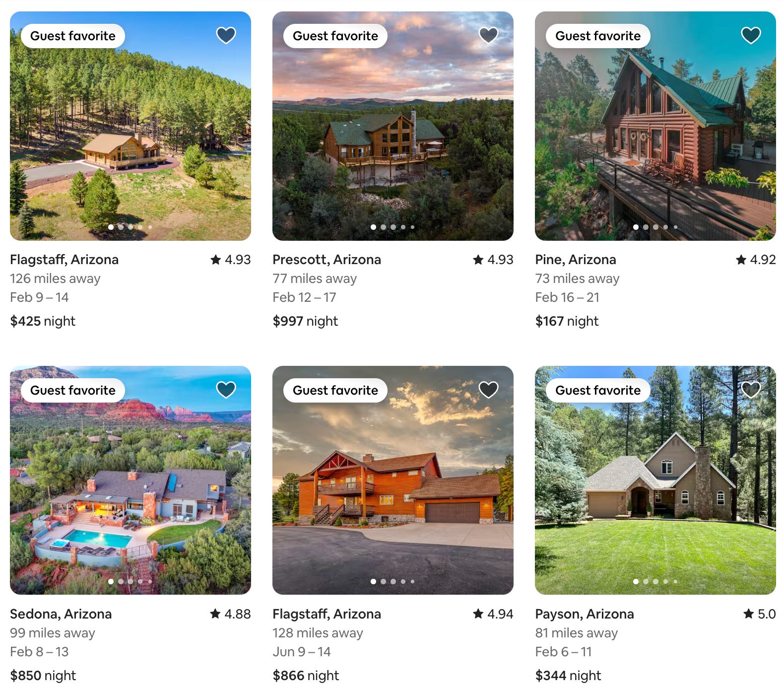The width and height of the screenshot is (784, 690).
Task: Click the 5.0 star rating for Payson
Action: click(759, 614)
